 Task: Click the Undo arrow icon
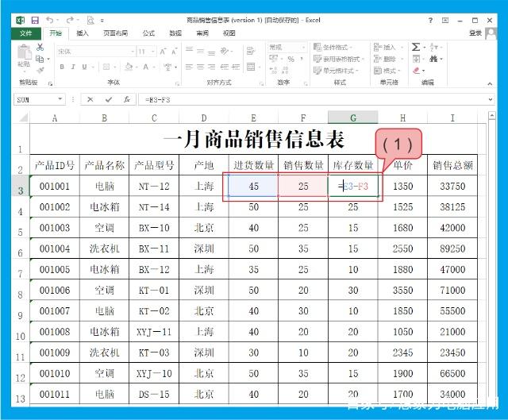[49, 20]
